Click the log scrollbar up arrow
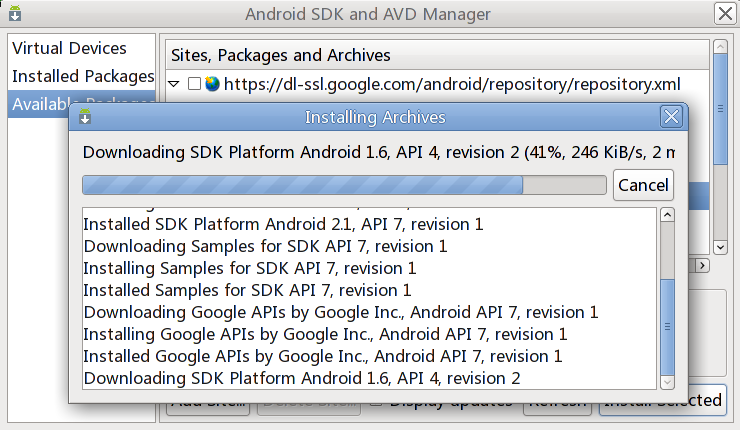740x430 pixels. coord(667,215)
